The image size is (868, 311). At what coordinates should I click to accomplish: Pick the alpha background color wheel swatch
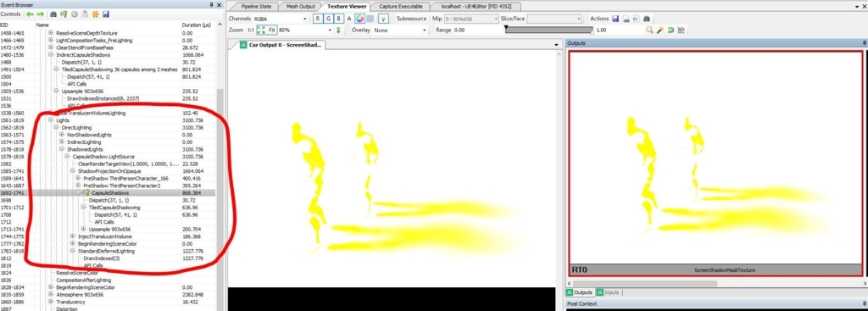click(x=359, y=19)
